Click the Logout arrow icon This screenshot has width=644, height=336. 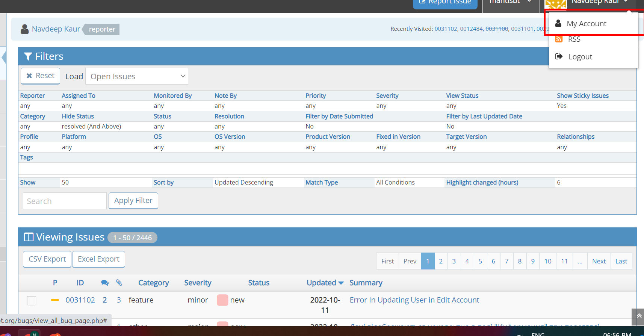[559, 57]
